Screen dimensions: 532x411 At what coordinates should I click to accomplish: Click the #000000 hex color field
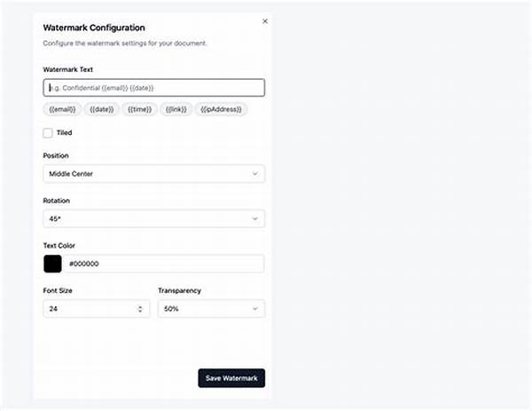coord(164,264)
